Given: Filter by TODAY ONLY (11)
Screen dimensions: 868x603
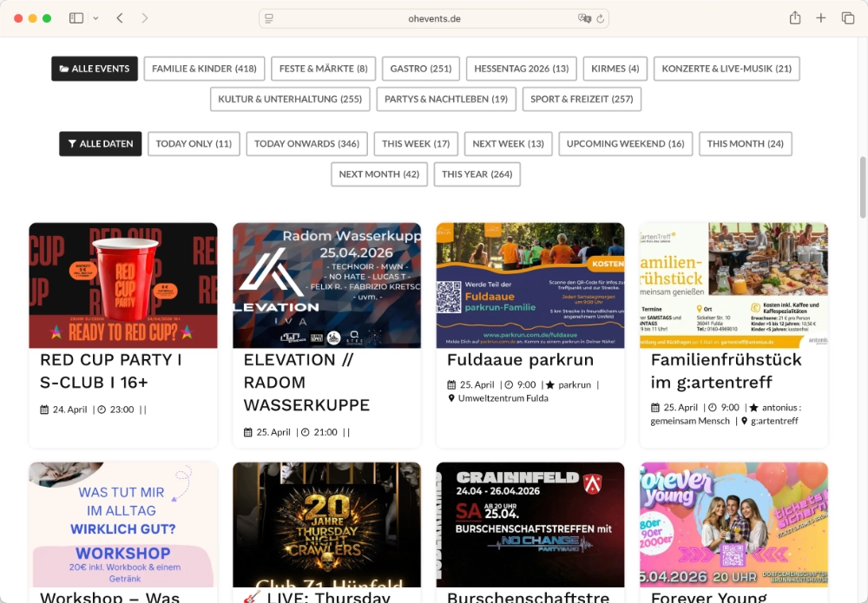Looking at the screenshot, I should pyautogui.click(x=194, y=144).
